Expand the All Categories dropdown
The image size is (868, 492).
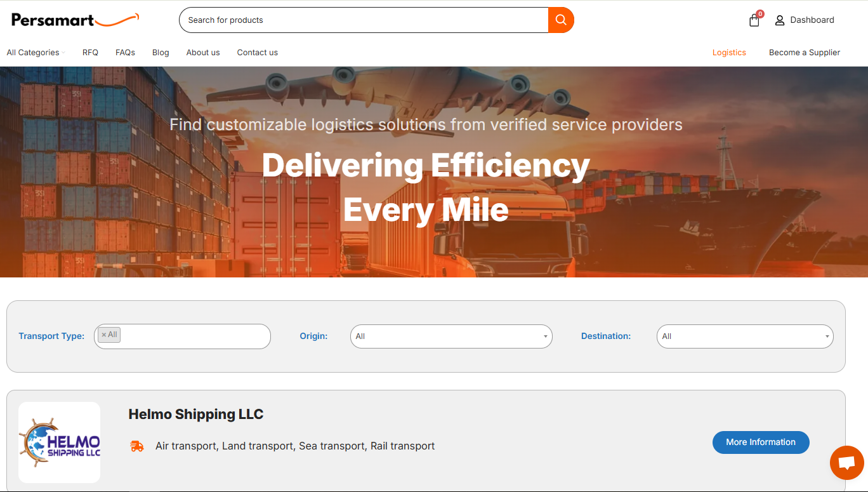coord(36,53)
